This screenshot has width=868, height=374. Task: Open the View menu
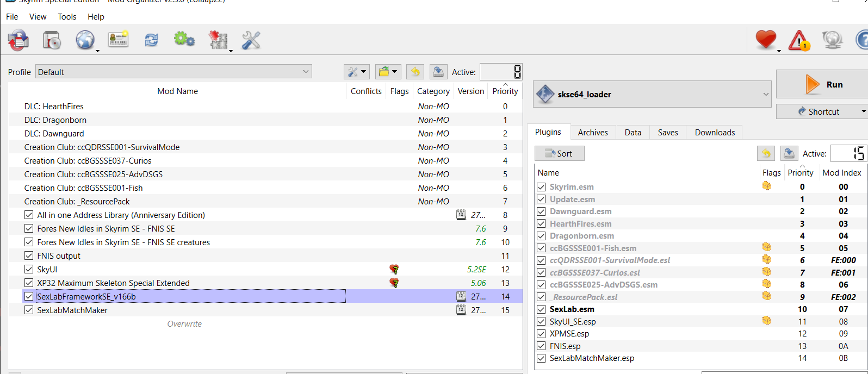point(38,17)
